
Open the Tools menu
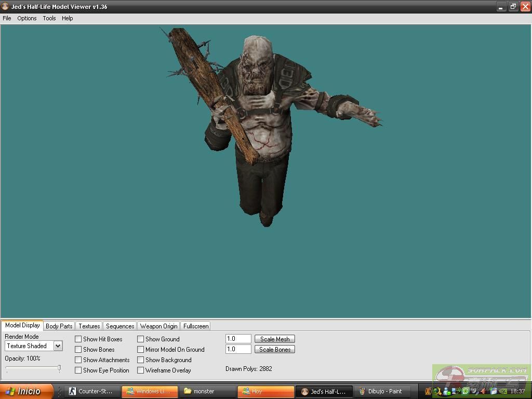[x=49, y=18]
